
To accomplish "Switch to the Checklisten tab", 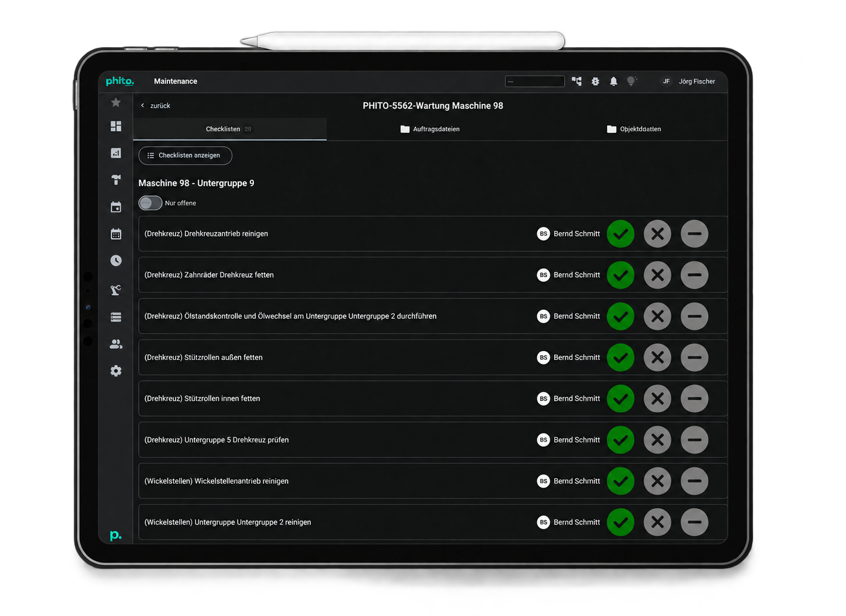I will 230,129.
